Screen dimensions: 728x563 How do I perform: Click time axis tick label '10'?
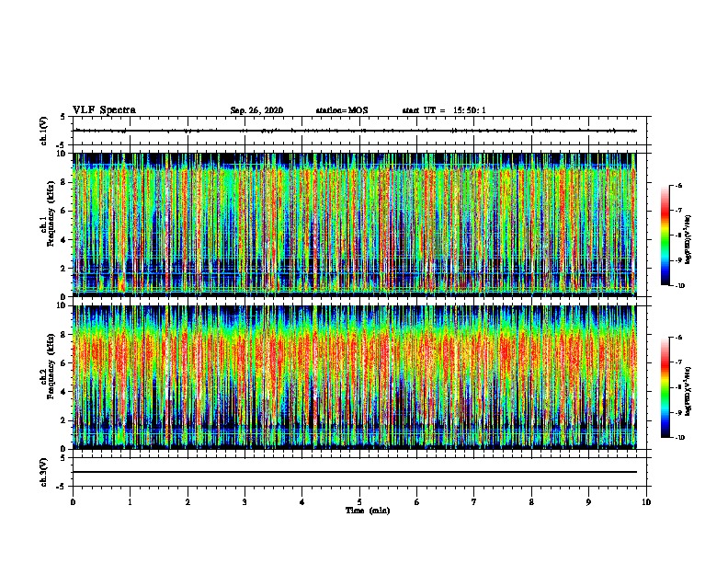pyautogui.click(x=646, y=502)
